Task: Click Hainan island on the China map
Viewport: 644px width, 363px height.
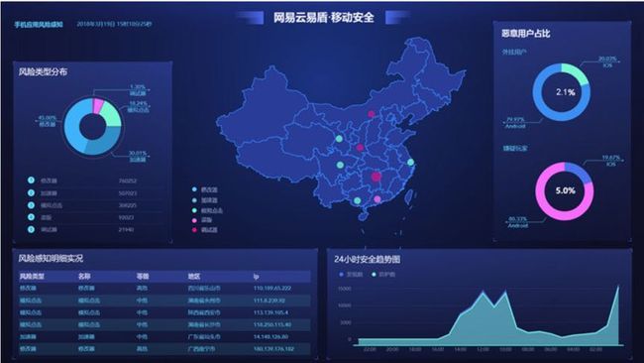Action: pos(363,216)
